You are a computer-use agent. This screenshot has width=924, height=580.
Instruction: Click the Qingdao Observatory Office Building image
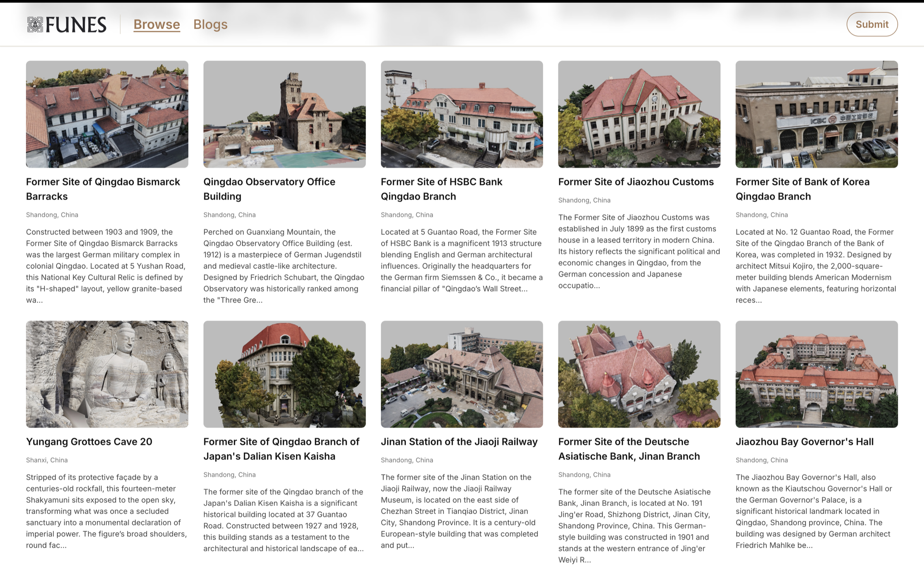pos(284,114)
